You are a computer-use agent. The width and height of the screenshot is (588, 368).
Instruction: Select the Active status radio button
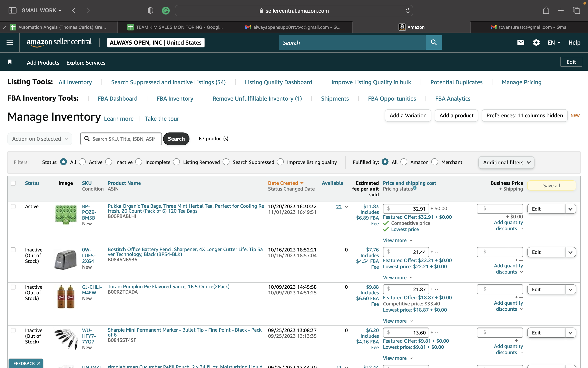[82, 162]
